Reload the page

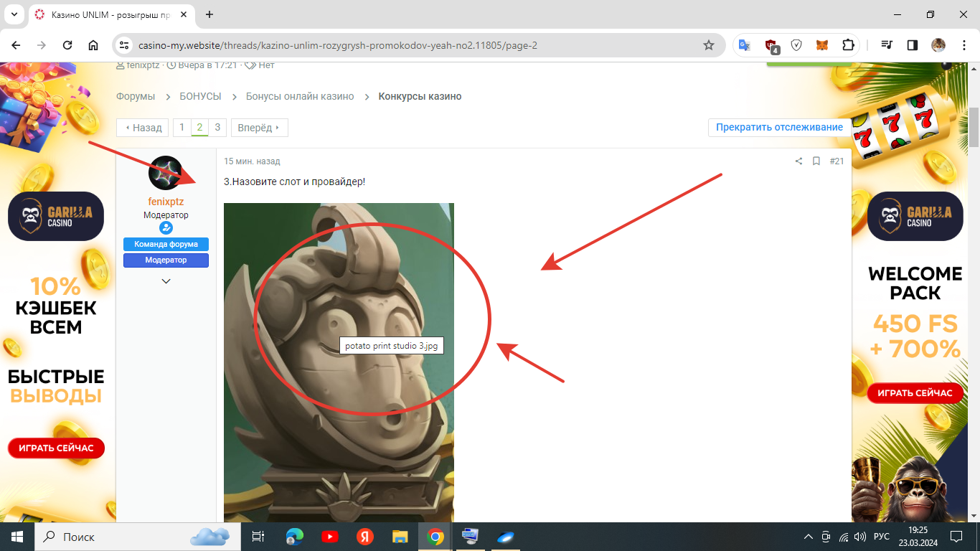pyautogui.click(x=67, y=45)
